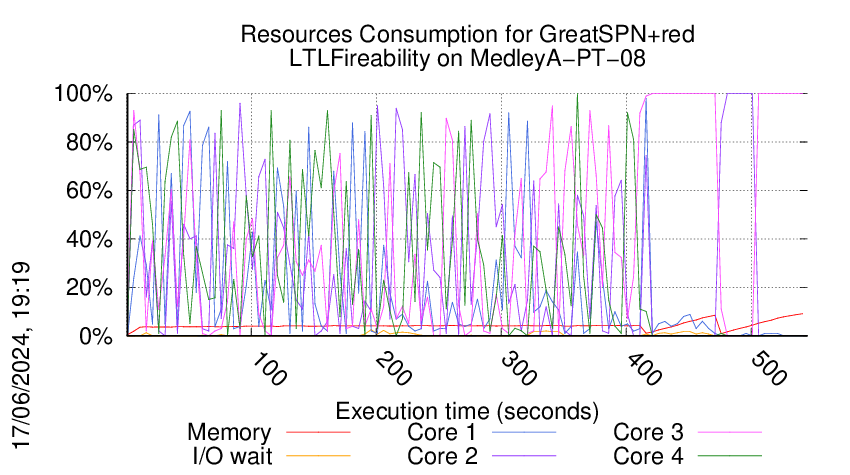Click the chart title 'Resources Consumption for GreatSPN+red'
Screen dimensions: 850x475
click(x=467, y=34)
